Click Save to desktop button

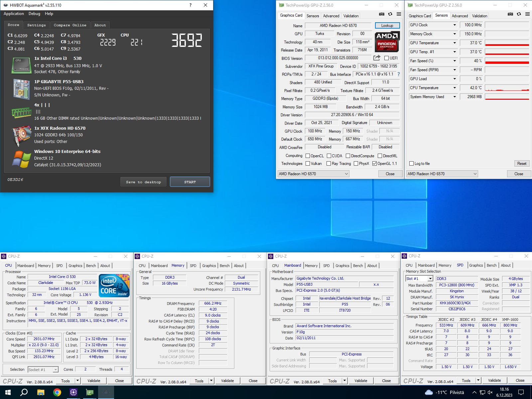(143, 182)
